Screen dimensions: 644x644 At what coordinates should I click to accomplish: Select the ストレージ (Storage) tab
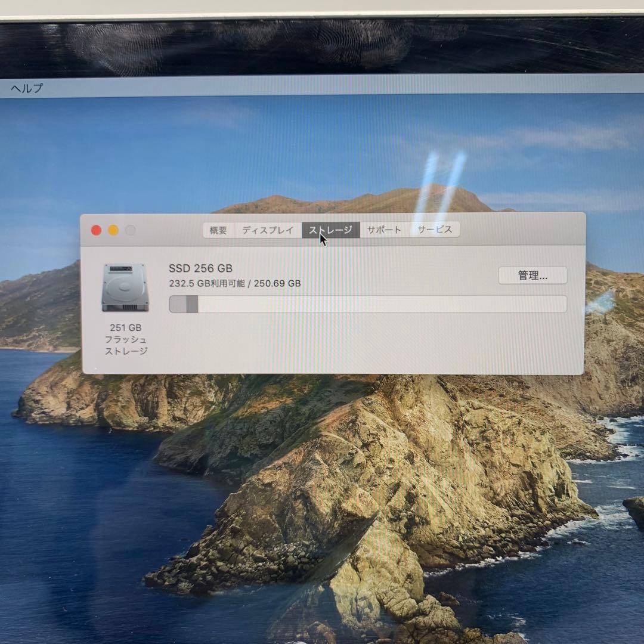coord(332,229)
